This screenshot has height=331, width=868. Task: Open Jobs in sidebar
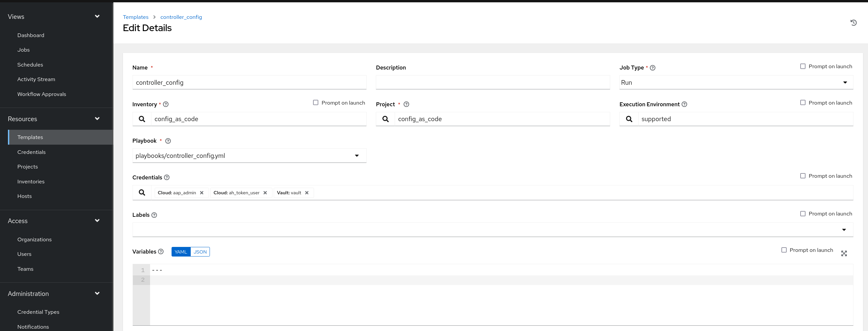[23, 50]
